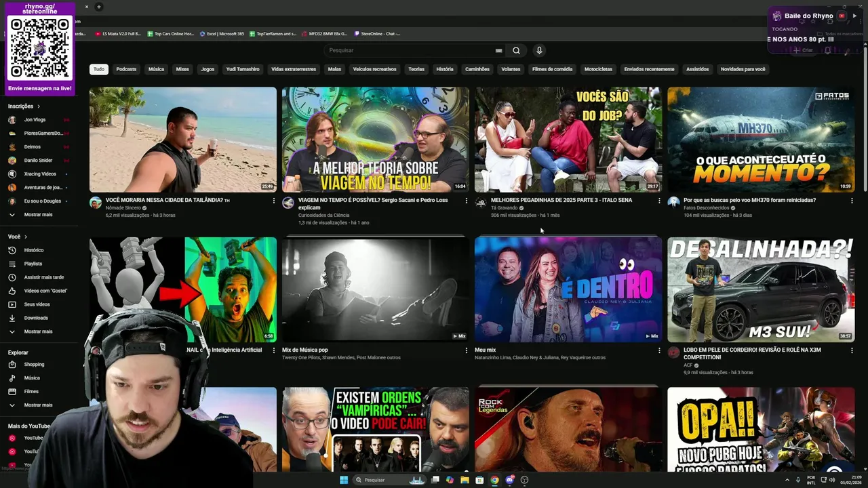The image size is (868, 488).
Task: Open LOBO EM PELE DE CORDEIRO video title
Action: [x=752, y=354]
